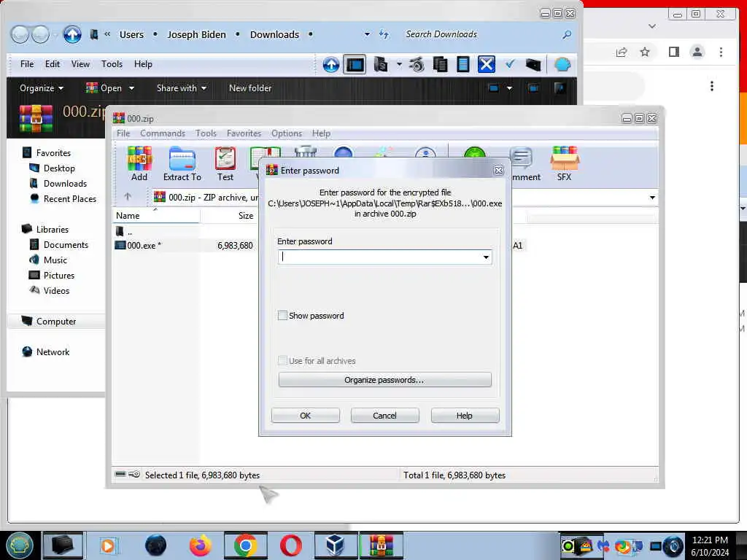Screen dimensions: 747x560
Task: Click the Test archive toolbar icon
Action: [x=225, y=163]
